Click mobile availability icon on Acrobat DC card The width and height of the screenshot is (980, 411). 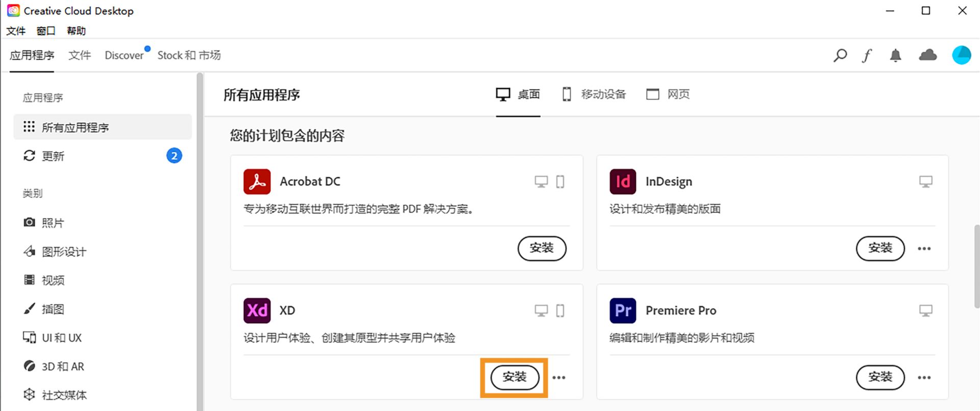pos(560,182)
